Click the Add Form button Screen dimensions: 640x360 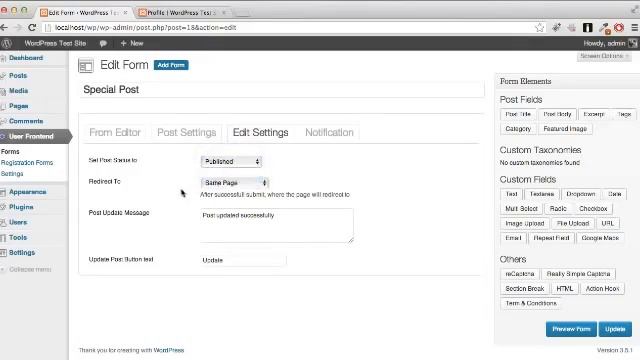(171, 65)
